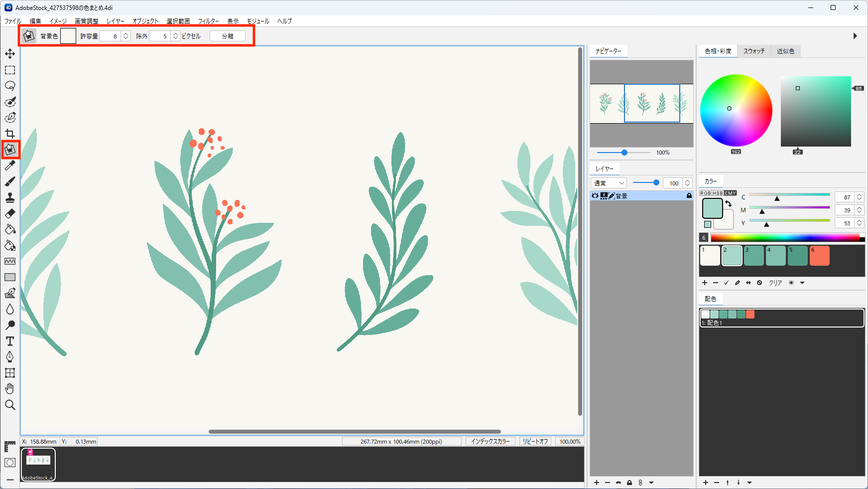Switch to the スウォッチ tab
Screen dimensions: 868x489
coord(754,51)
